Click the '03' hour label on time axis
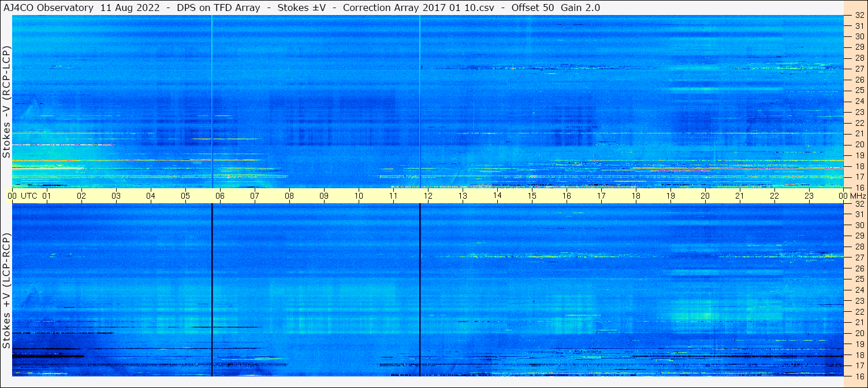The width and height of the screenshot is (868, 388). [116, 196]
